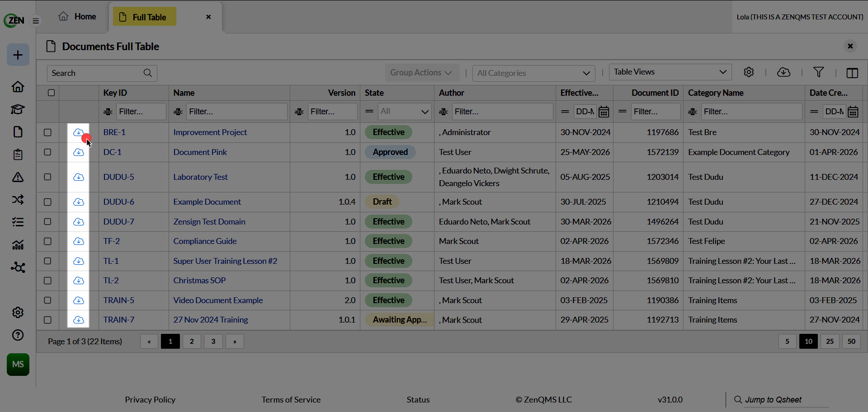The width and height of the screenshot is (868, 412).
Task: Open the TRAIN-5 key ID link
Action: coord(118,300)
